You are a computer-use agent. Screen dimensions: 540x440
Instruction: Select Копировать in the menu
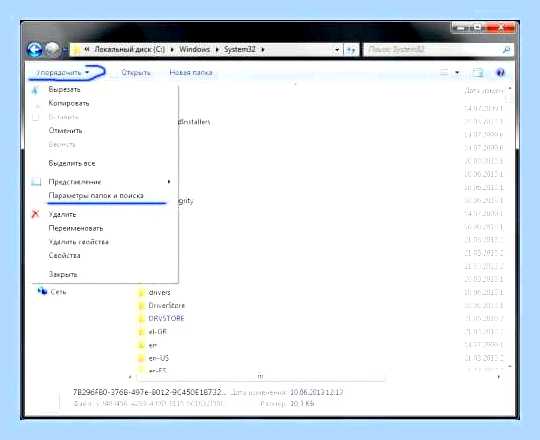(x=69, y=103)
